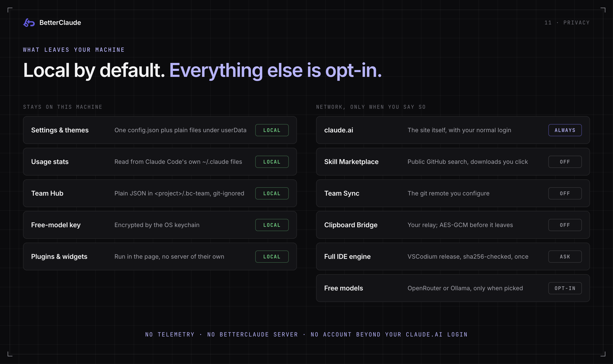Select the 'Full IDE engine' row title
The height and width of the screenshot is (364, 613).
point(347,256)
